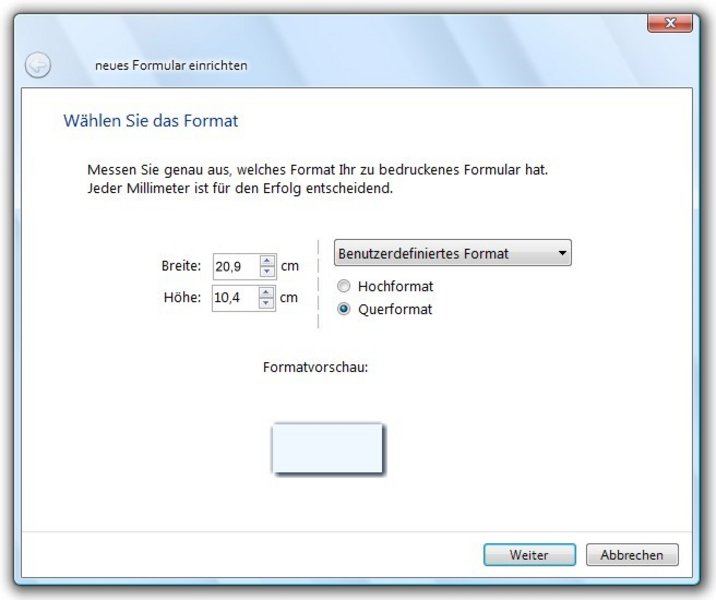The width and height of the screenshot is (716, 600).
Task: Increase Breite value with up arrow
Action: pyautogui.click(x=267, y=260)
